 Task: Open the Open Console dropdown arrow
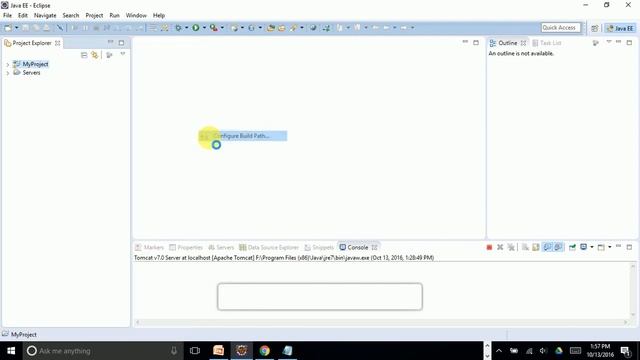point(610,247)
